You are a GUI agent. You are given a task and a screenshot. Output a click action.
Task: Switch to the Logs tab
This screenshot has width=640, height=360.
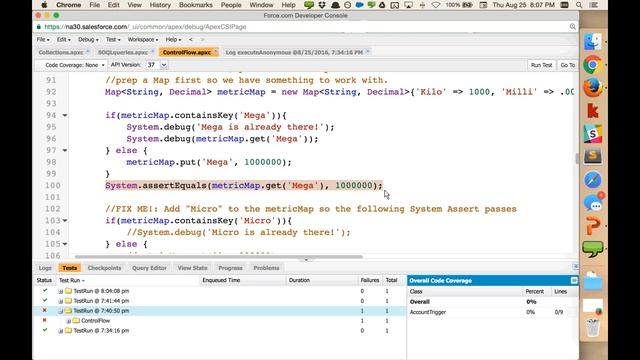tap(45, 268)
